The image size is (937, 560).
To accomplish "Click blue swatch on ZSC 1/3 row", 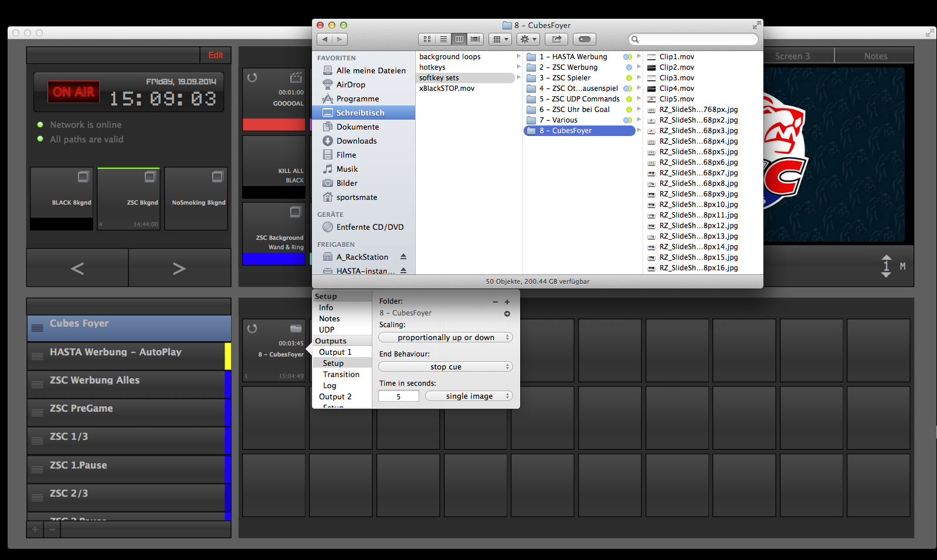I will [x=228, y=440].
